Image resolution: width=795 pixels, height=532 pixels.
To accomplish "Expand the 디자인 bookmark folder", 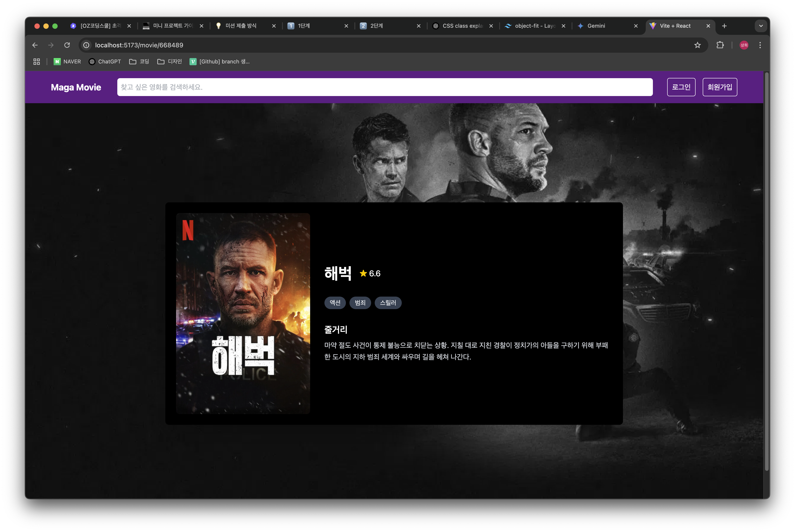I will 170,61.
